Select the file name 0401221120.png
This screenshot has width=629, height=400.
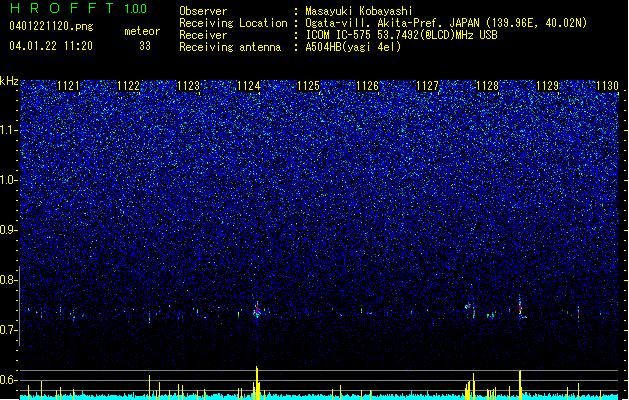click(x=51, y=26)
